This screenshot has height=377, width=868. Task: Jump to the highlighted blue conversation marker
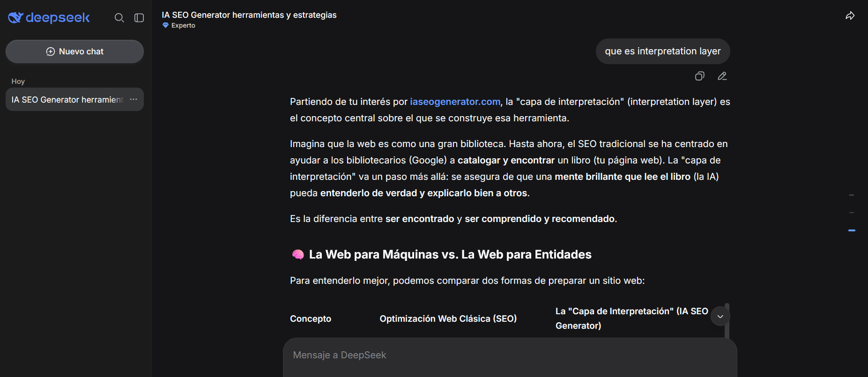tap(852, 230)
